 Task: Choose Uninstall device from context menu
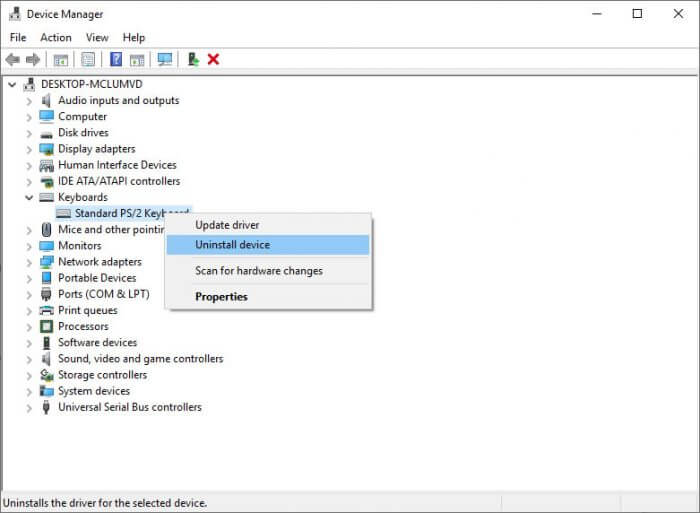(268, 245)
